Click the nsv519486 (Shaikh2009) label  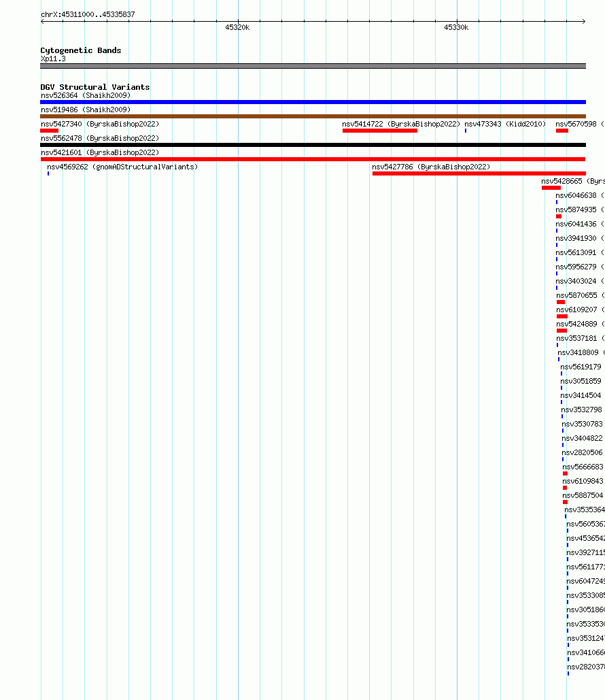click(86, 110)
